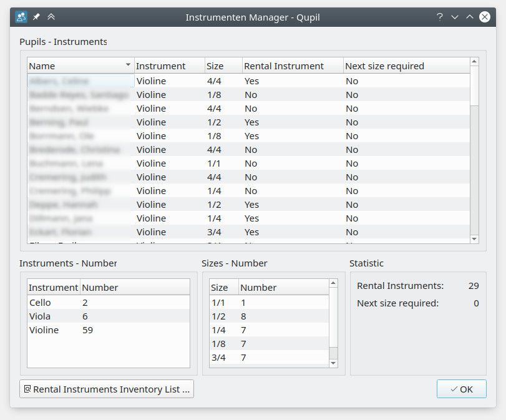Screen dimensions: 506x420
Task: Click the Sizes table scroll up arrow
Action: click(333, 283)
